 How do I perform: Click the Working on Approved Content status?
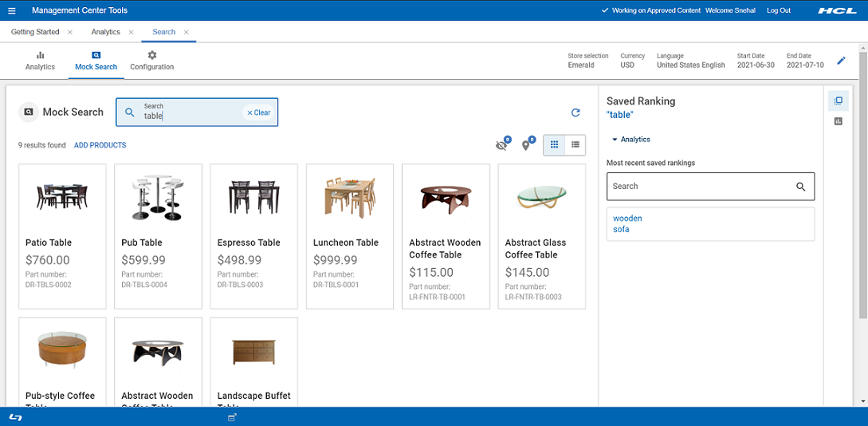[x=651, y=10]
